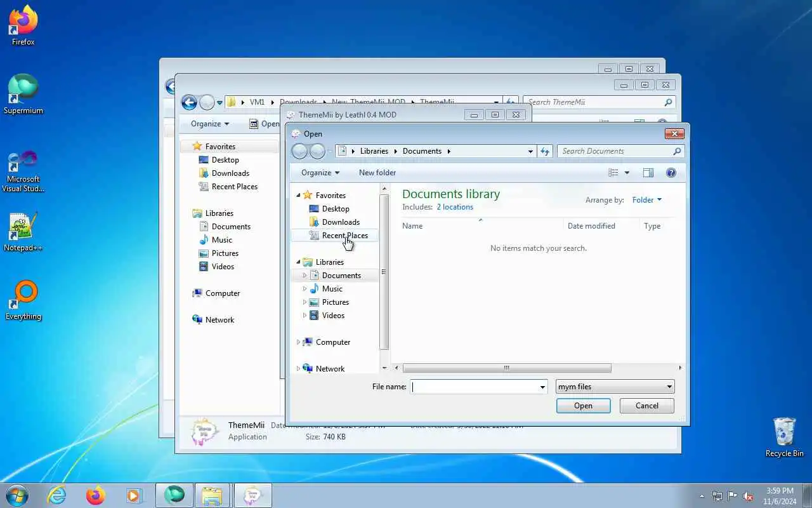Viewport: 812px width, 508px height.
Task: Open the Organize menu in the Open dialog
Action: 320,173
